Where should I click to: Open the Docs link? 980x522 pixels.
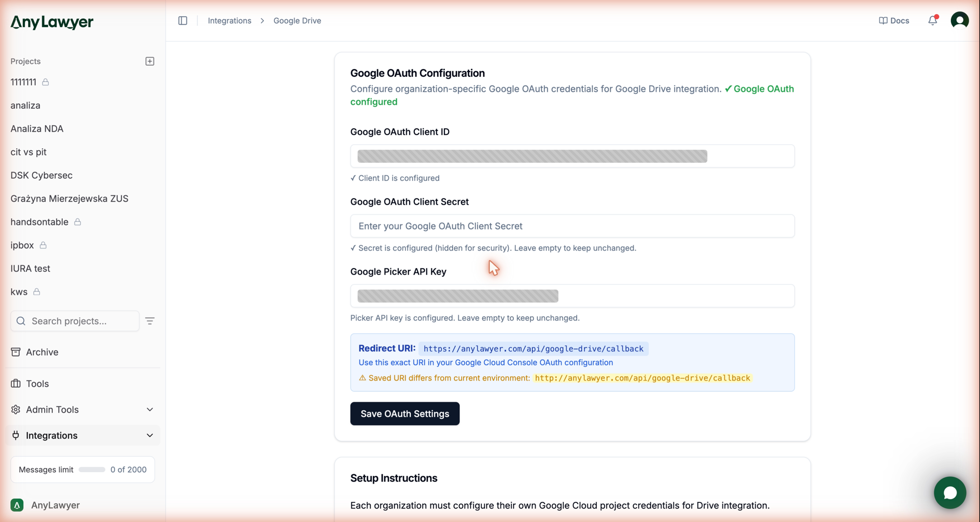point(894,21)
